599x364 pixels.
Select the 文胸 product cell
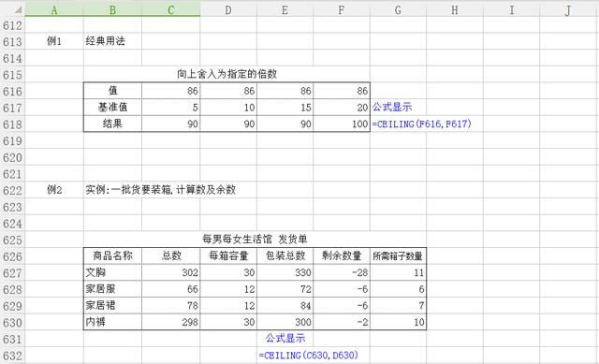112,272
